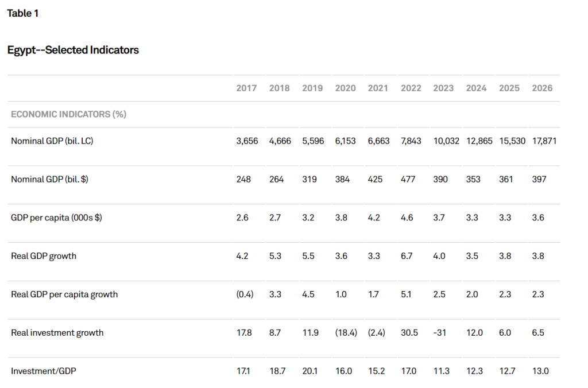Click the Nominal GDP (bil. $) row label
Viewport: 588px width, 388px height.
[x=49, y=179]
